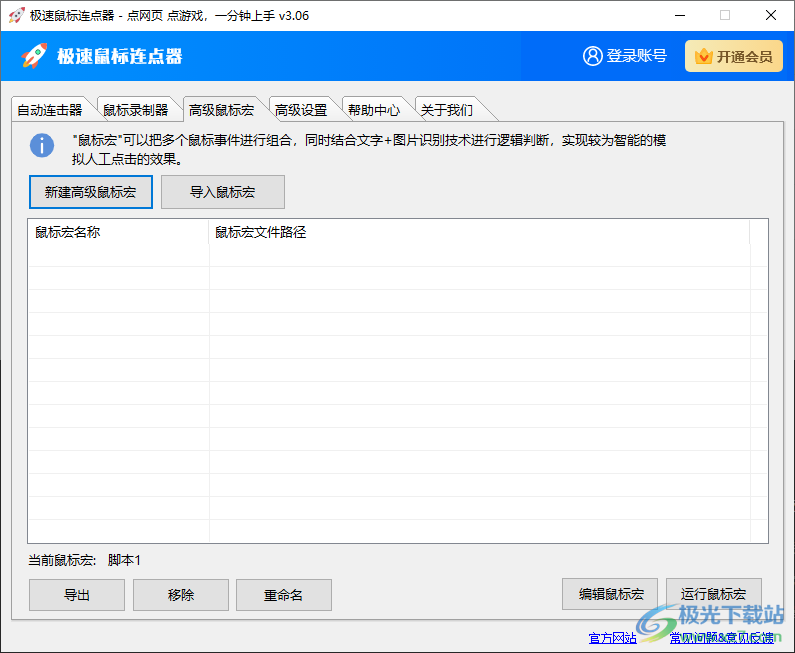The height and width of the screenshot is (653, 795).
Task: Click the 开通会员 membership button
Action: pyautogui.click(x=734, y=56)
